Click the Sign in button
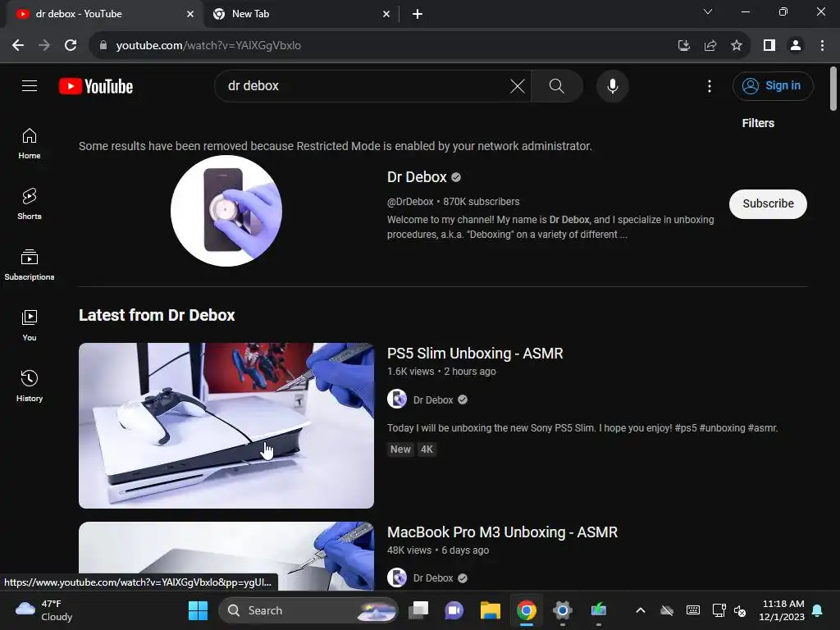The height and width of the screenshot is (630, 840). coord(773,85)
